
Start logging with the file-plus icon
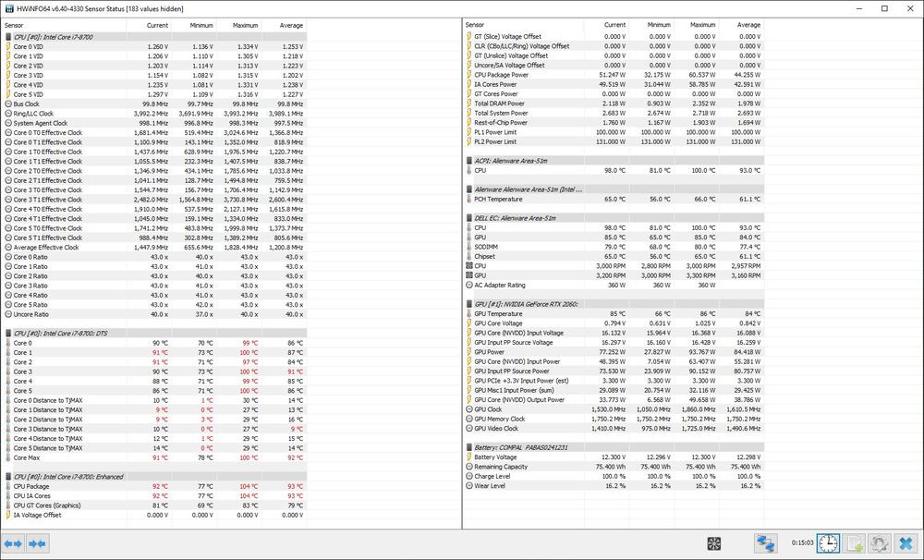[x=855, y=543]
